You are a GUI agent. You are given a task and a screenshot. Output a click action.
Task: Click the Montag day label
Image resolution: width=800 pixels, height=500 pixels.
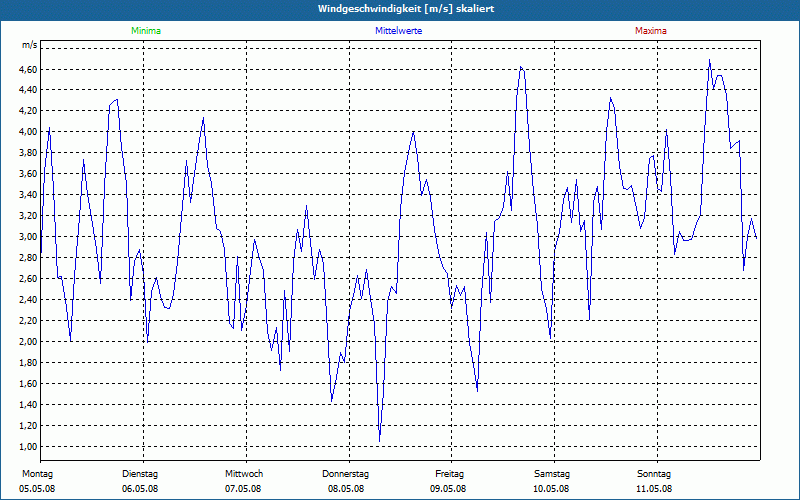pos(37,474)
